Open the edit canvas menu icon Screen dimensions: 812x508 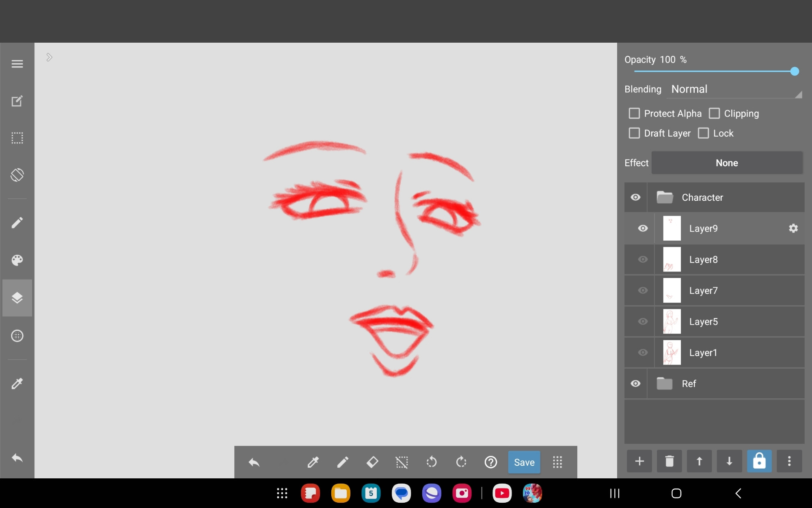pyautogui.click(x=17, y=101)
